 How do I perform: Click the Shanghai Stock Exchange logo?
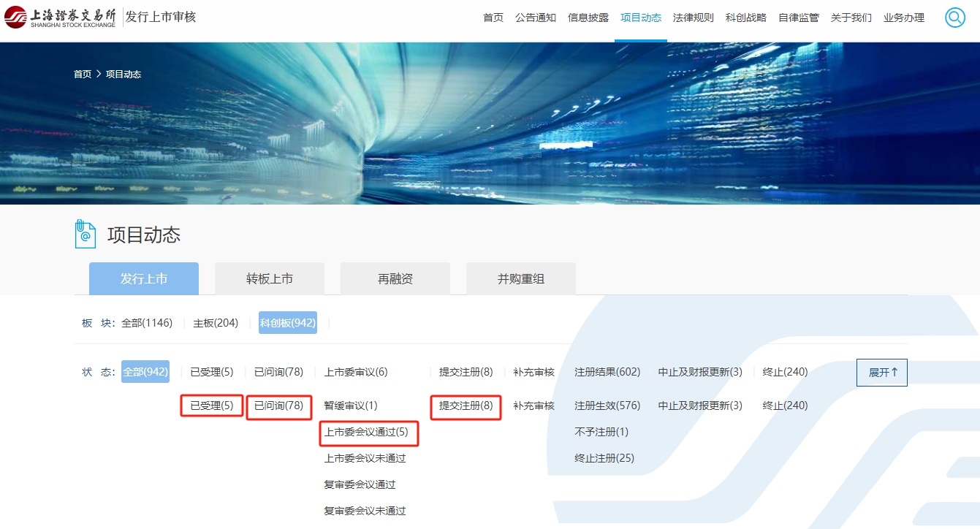click(60, 18)
